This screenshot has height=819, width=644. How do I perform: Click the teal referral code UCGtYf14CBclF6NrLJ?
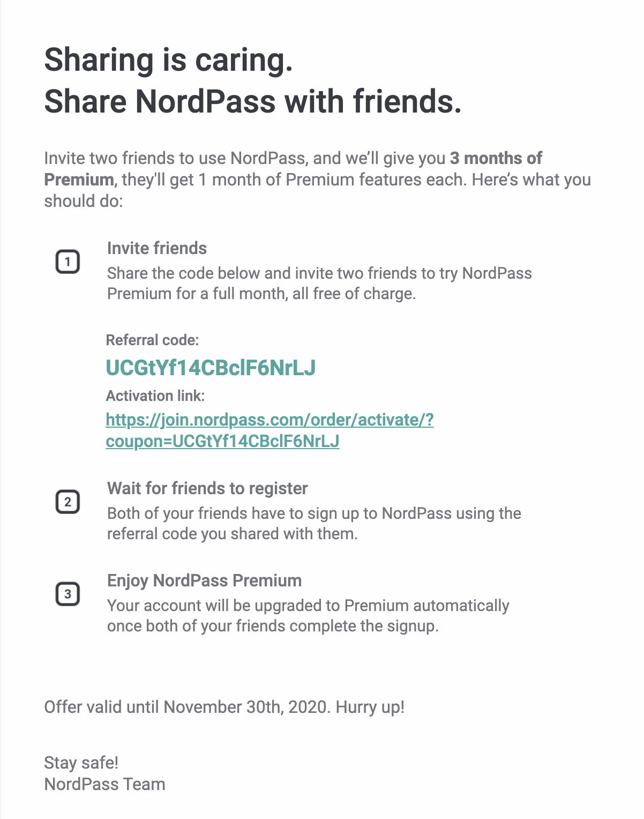(211, 368)
